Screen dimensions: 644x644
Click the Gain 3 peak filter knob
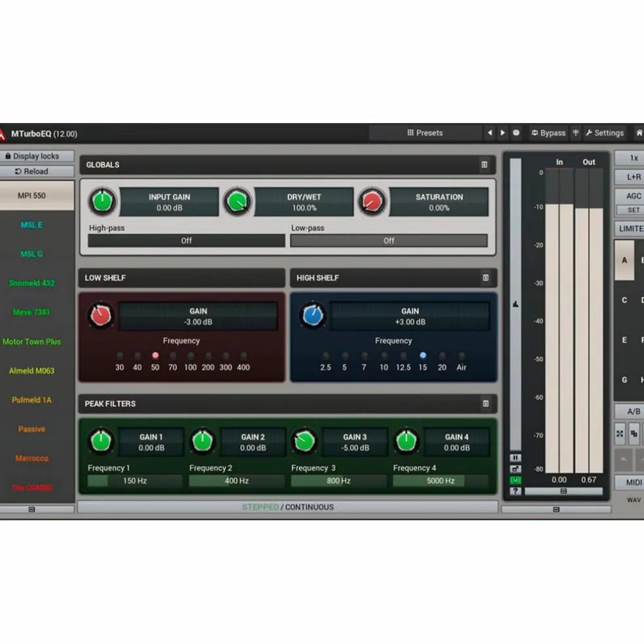(x=304, y=441)
